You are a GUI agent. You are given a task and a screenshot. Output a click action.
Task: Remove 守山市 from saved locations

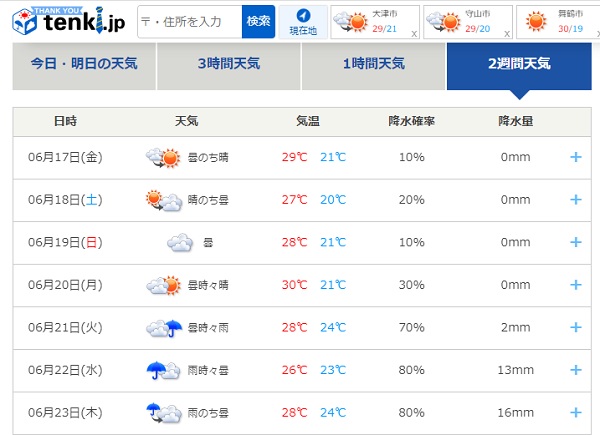(x=506, y=32)
